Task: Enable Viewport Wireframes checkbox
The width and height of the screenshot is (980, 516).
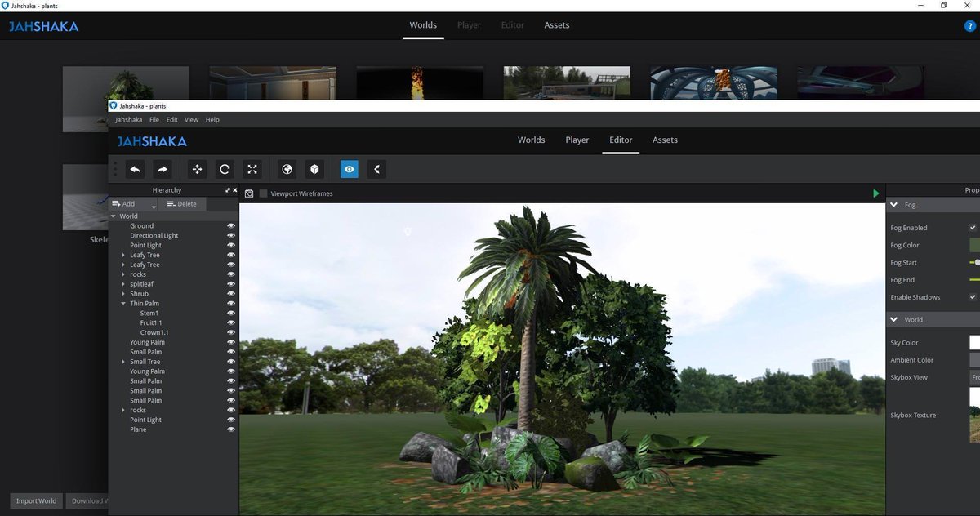Action: [263, 193]
